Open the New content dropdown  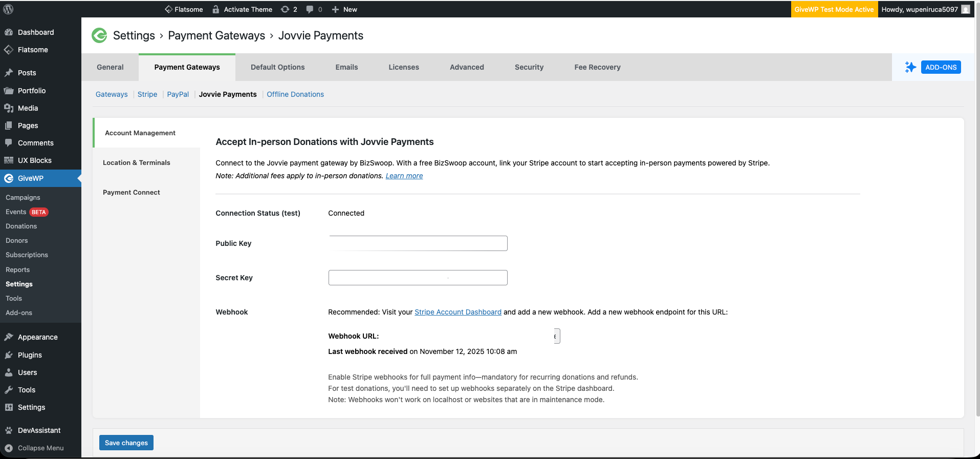[x=344, y=9]
